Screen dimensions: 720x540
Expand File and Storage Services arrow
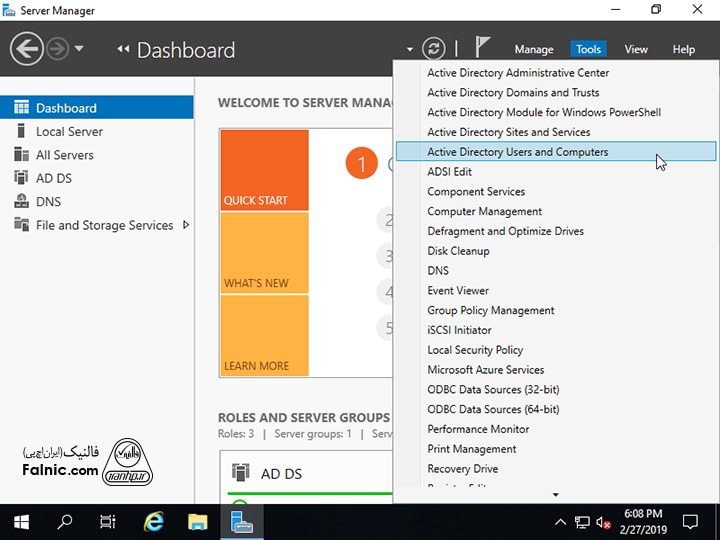tap(186, 225)
